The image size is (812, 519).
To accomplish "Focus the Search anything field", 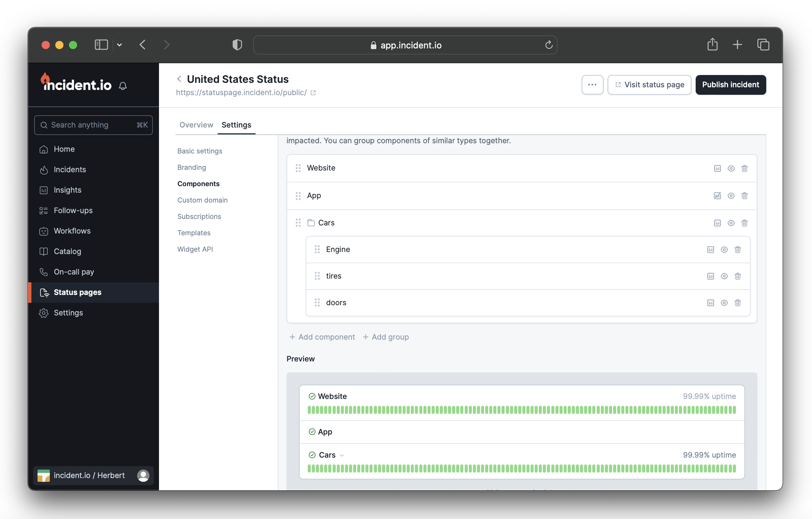I will [x=93, y=125].
